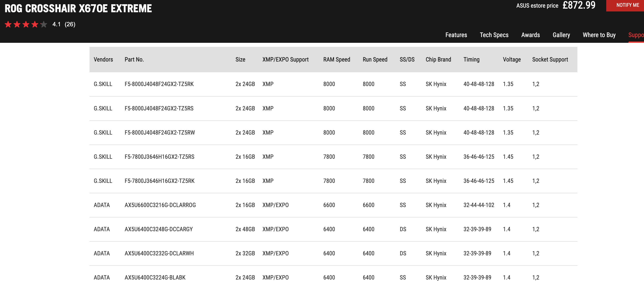Click ADATA vendor in the AX5U6600C3216G-DCLARROG row
The width and height of the screenshot is (644, 281).
[x=102, y=205]
